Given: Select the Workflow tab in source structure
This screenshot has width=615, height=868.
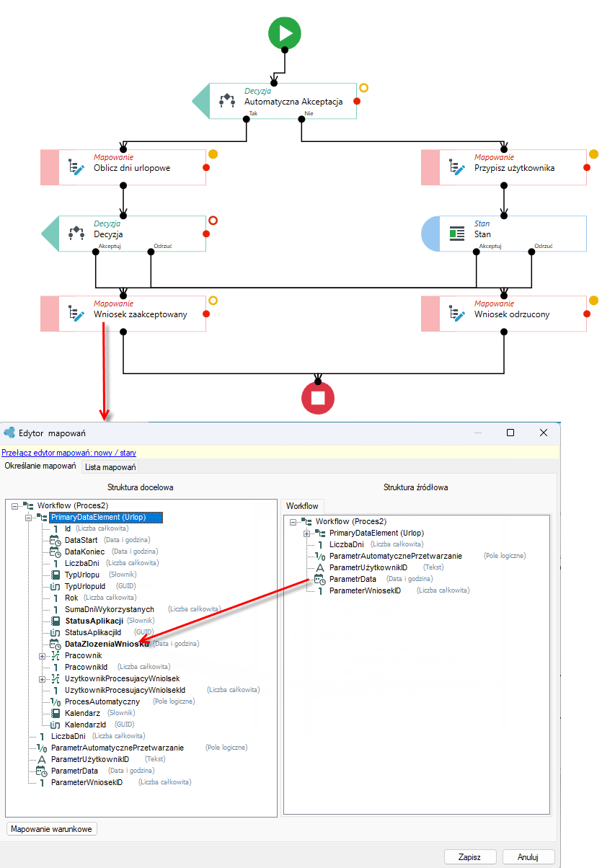Looking at the screenshot, I should click(303, 506).
